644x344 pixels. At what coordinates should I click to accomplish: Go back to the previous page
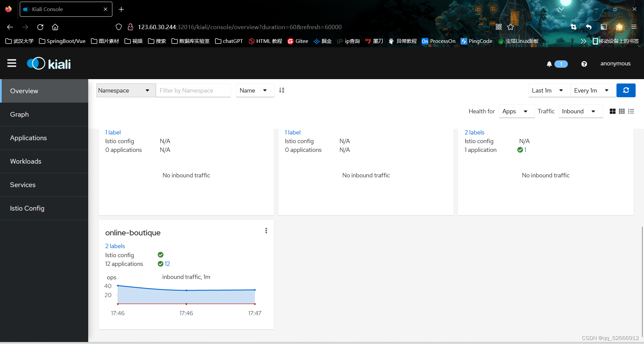(x=10, y=27)
